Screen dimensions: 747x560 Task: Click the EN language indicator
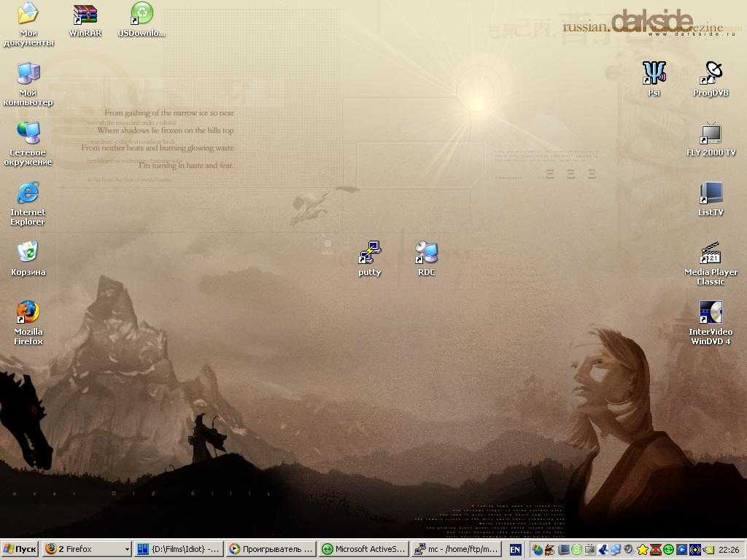515,549
